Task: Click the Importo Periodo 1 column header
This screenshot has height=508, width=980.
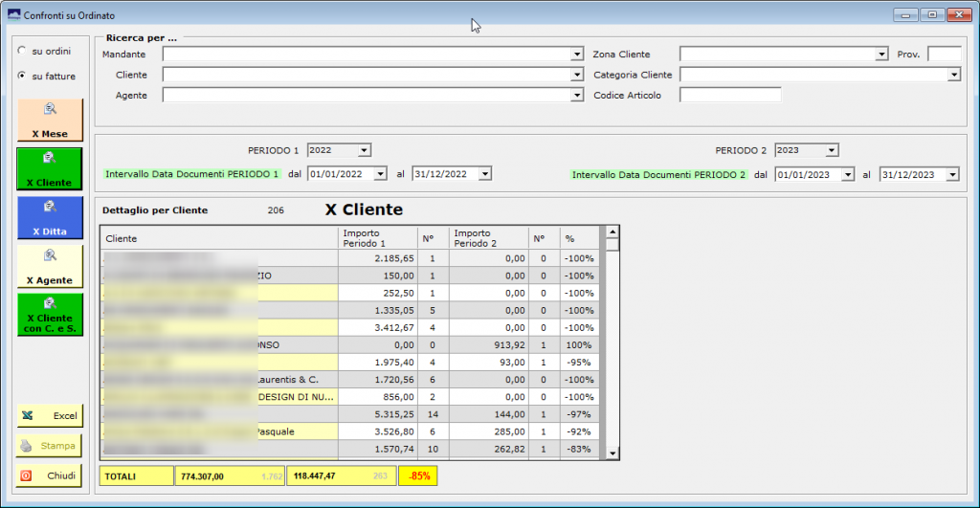Action: (377, 238)
